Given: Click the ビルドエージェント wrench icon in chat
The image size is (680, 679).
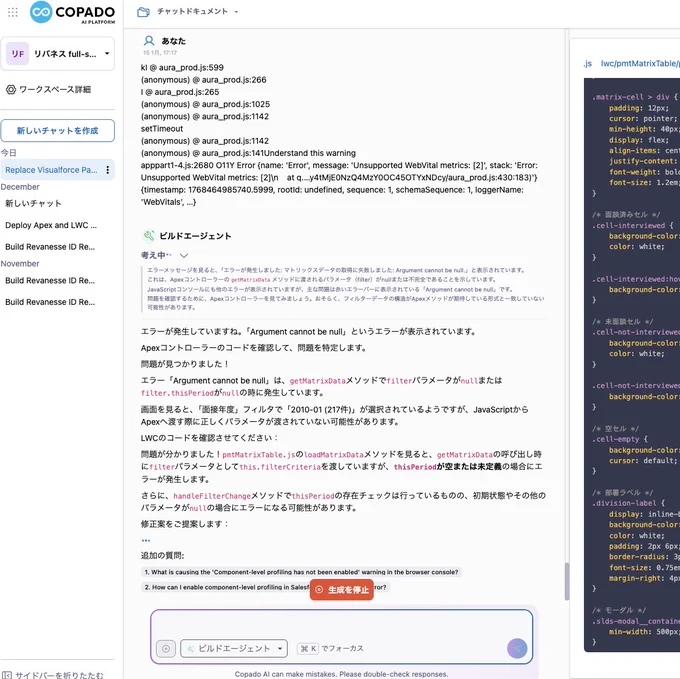Looking at the screenshot, I should tap(148, 235).
